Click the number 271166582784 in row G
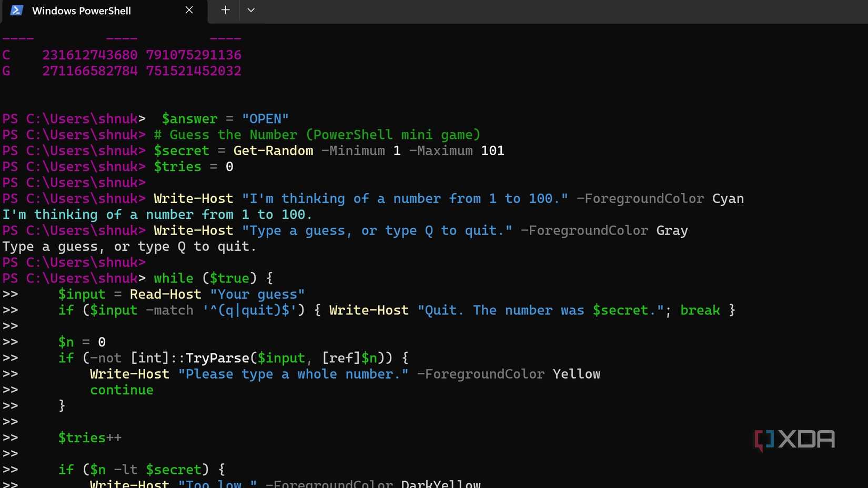868x488 pixels. pyautogui.click(x=89, y=71)
